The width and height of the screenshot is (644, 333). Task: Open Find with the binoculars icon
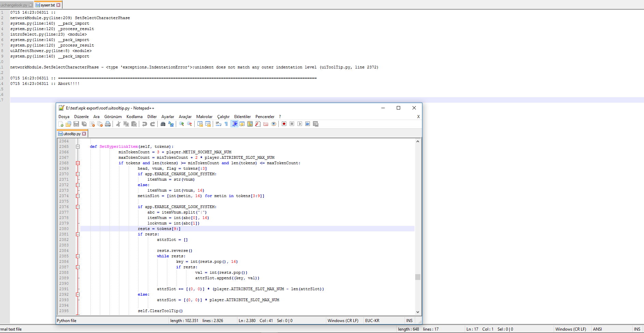[x=163, y=124]
